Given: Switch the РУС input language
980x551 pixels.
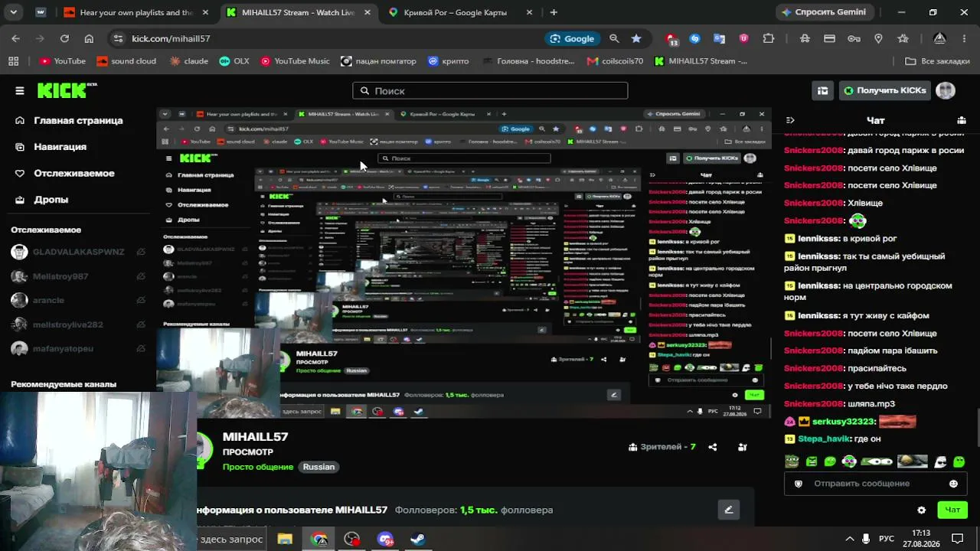Looking at the screenshot, I should click(x=887, y=539).
